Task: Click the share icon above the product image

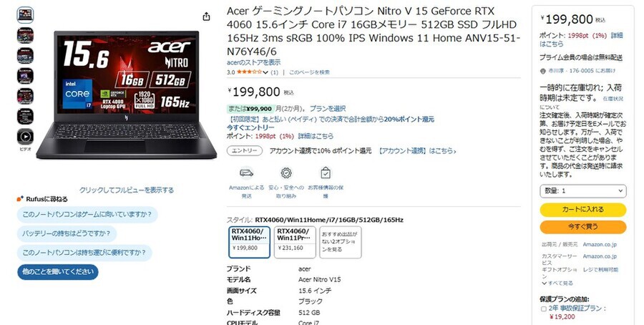Action: pos(206,16)
